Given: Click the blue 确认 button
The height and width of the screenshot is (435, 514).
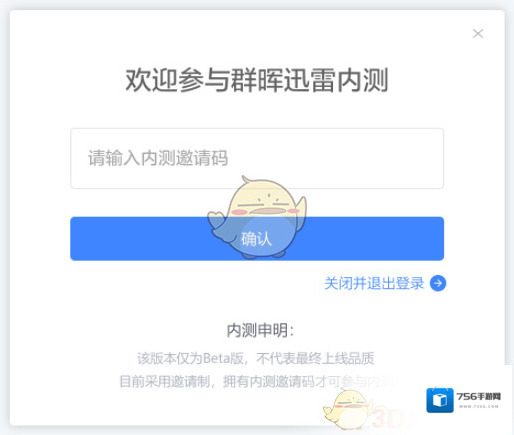Looking at the screenshot, I should coord(257,239).
